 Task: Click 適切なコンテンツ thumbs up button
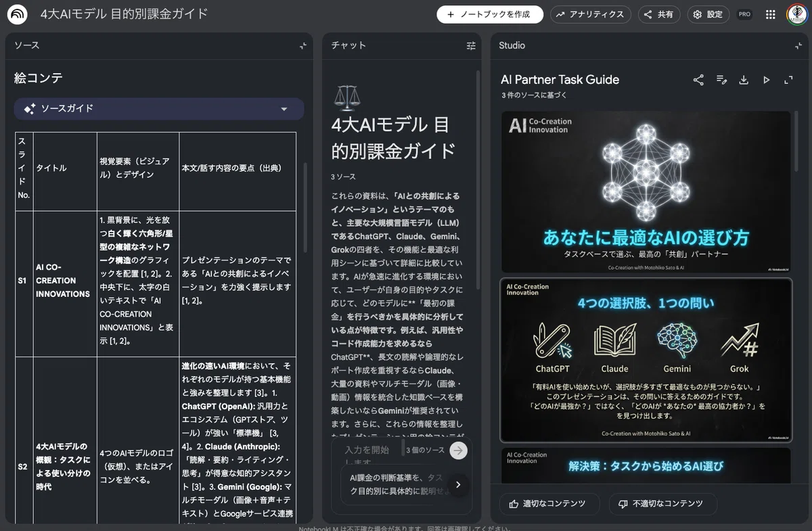(549, 503)
